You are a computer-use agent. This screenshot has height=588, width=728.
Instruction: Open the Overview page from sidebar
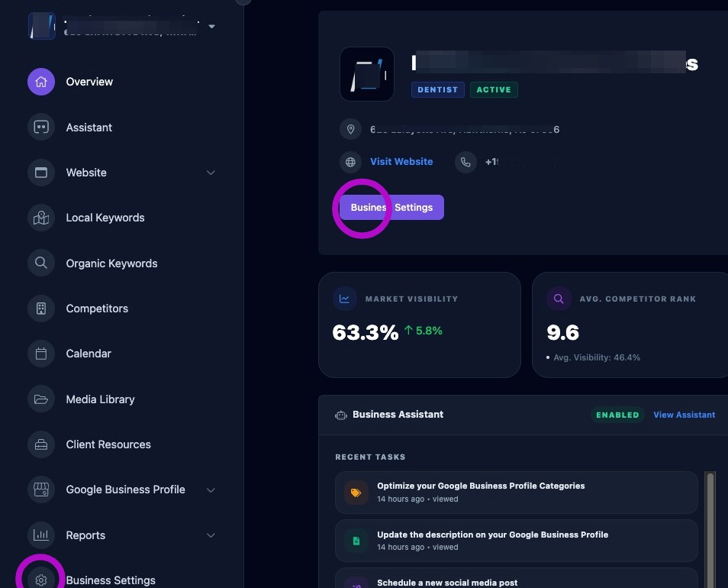tap(89, 82)
